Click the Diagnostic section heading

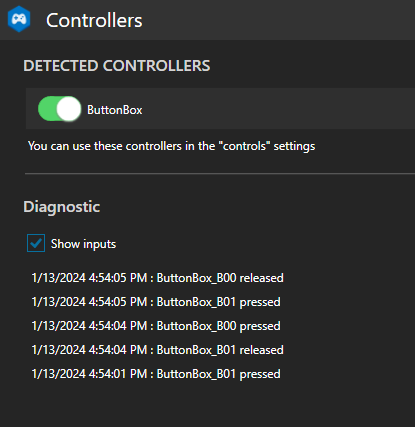tap(62, 207)
